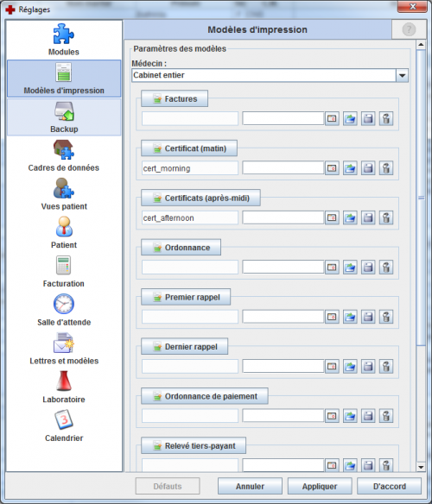Click trash icon in Factures row
432x504 pixels.
[x=386, y=118]
